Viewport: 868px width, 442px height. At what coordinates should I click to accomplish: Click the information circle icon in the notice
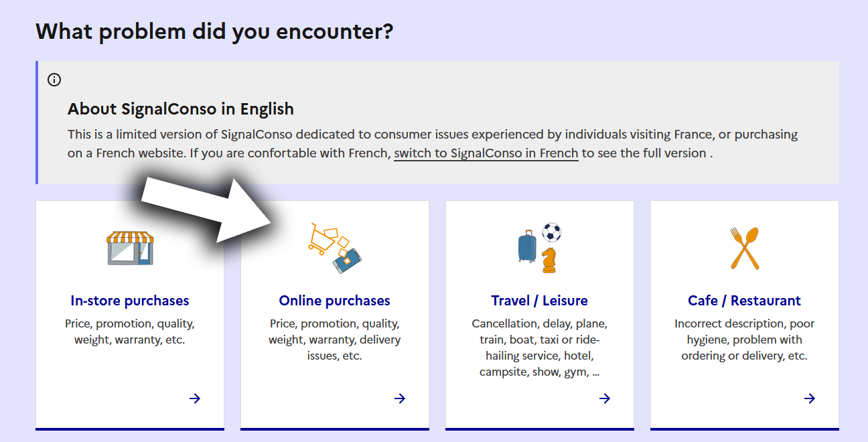(x=54, y=80)
